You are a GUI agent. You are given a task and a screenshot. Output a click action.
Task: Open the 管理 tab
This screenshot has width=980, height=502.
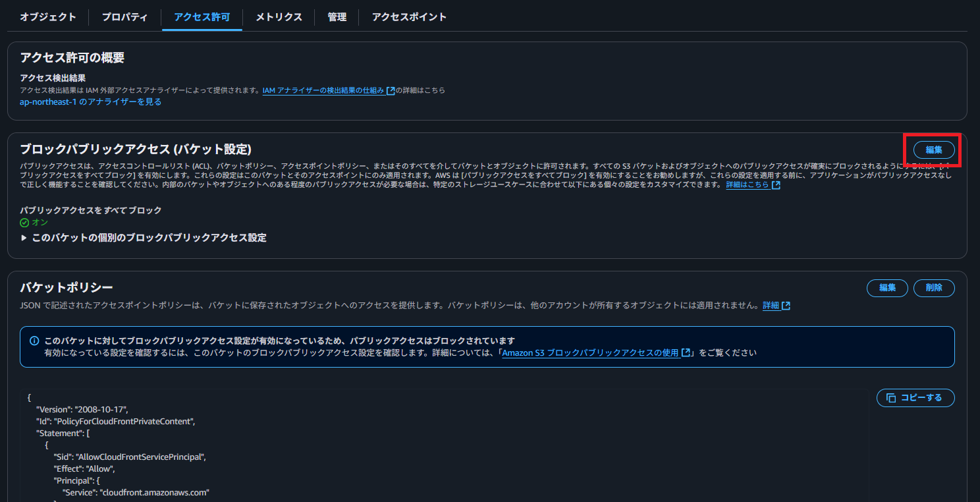click(x=337, y=17)
